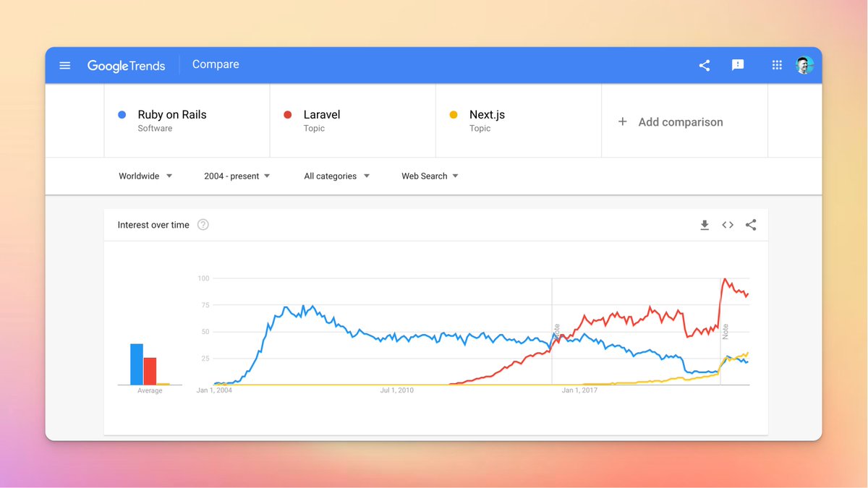This screenshot has height=488, width=868.
Task: Click the share icon in header
Action: 705,65
